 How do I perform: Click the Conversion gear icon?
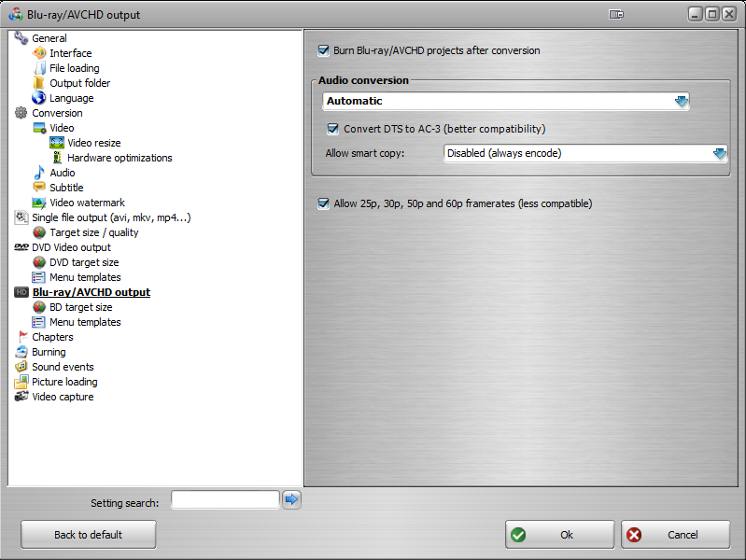[21, 113]
